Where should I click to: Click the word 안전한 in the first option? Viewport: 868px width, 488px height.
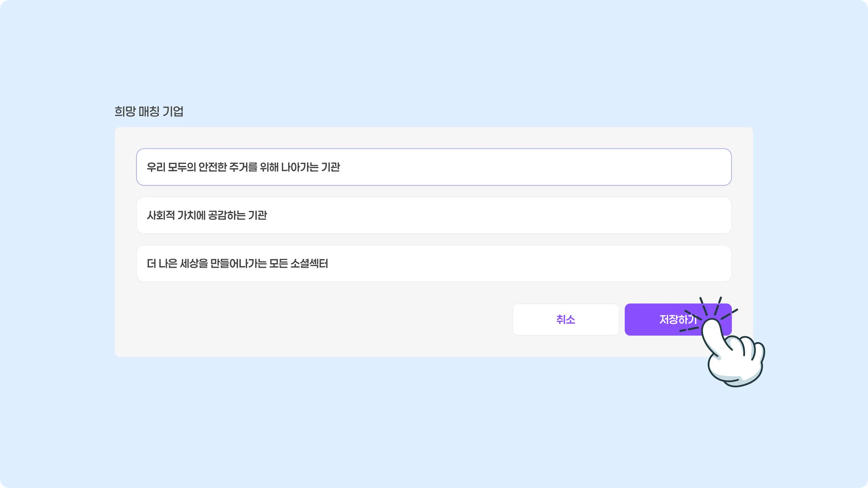pyautogui.click(x=212, y=167)
